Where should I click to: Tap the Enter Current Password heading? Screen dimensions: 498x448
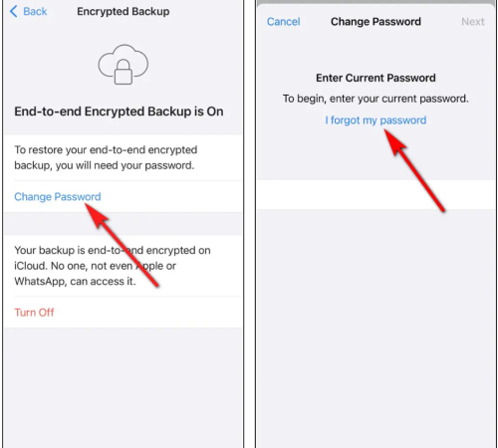click(x=375, y=78)
